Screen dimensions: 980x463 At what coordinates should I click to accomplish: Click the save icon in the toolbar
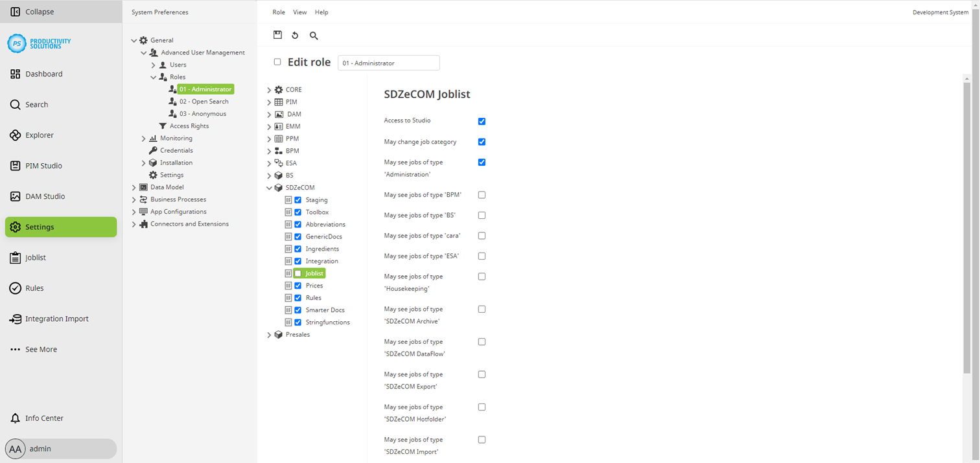pyautogui.click(x=277, y=35)
